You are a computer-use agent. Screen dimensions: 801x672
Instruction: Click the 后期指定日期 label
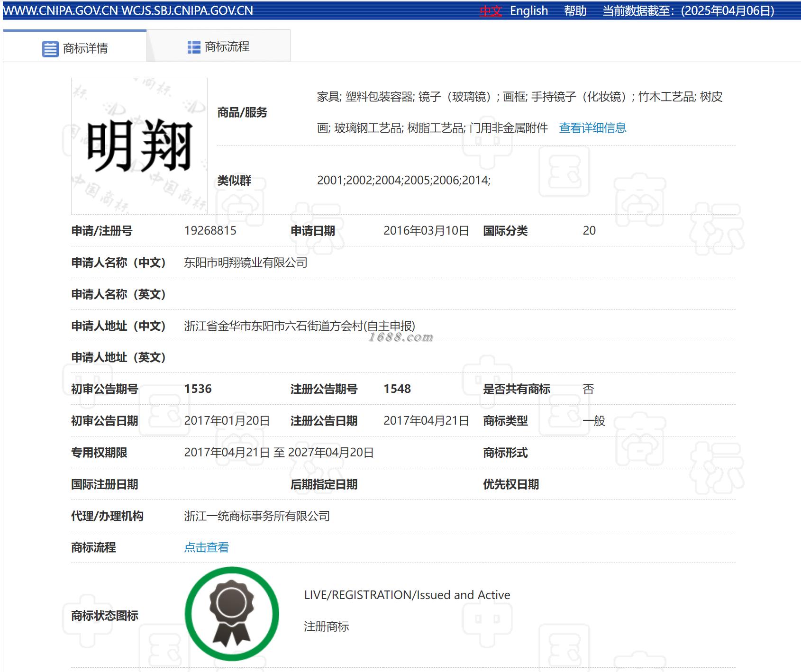324,484
